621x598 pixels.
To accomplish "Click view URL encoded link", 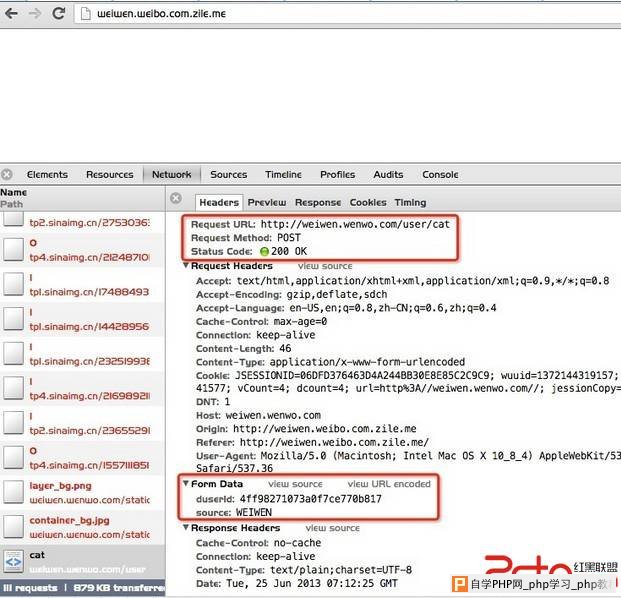I will (x=389, y=484).
